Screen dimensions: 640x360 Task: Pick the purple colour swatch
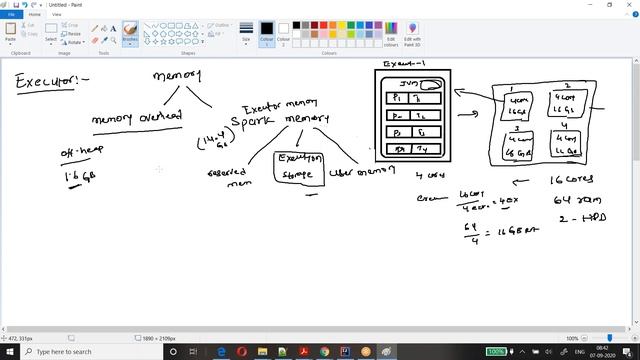(378, 25)
